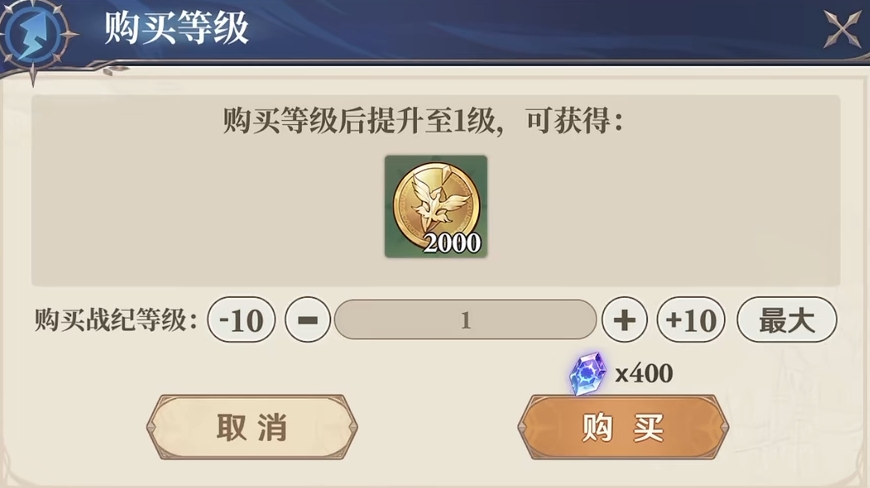The width and height of the screenshot is (870, 488).
Task: Cancel the purchase with 取消
Action: pos(252,427)
